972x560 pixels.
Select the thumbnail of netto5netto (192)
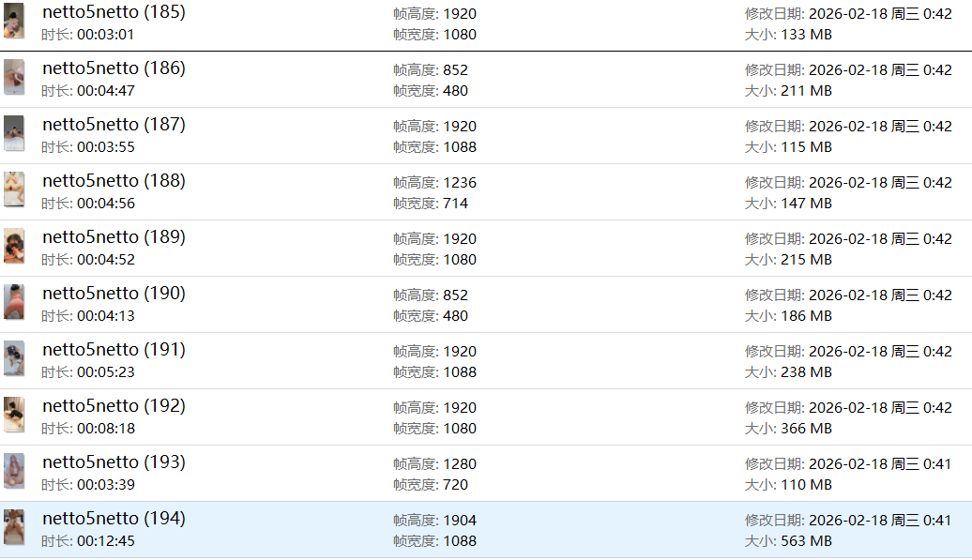[x=14, y=415]
